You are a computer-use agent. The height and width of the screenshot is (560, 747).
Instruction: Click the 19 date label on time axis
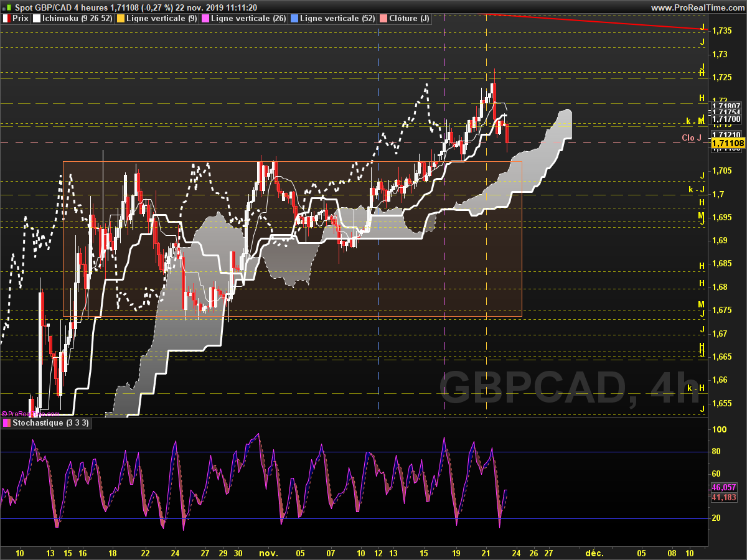456,553
